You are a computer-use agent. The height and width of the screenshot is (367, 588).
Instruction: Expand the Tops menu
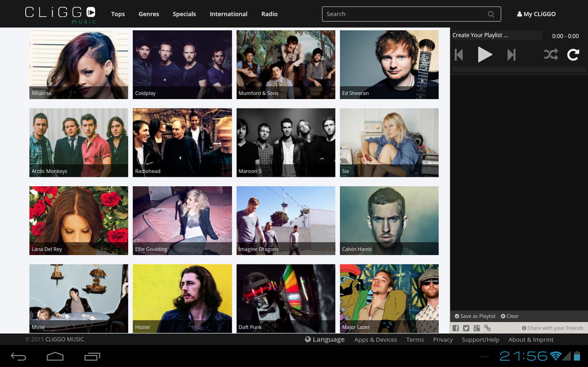[118, 14]
